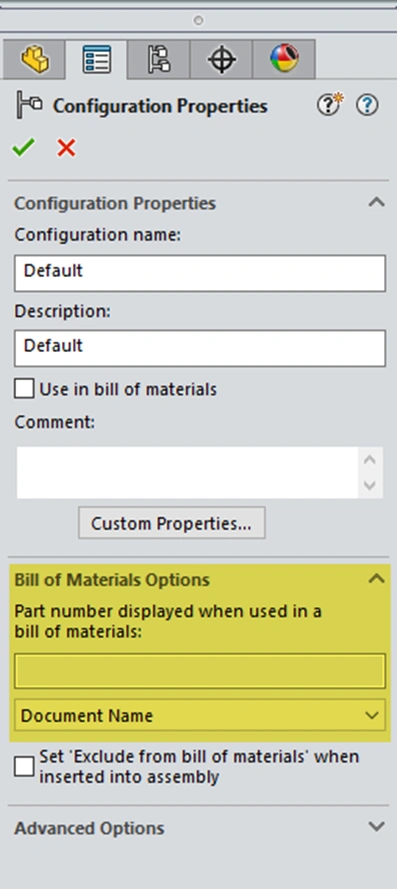Click the green checkmark to accept
This screenshot has height=889, width=397.
(23, 148)
